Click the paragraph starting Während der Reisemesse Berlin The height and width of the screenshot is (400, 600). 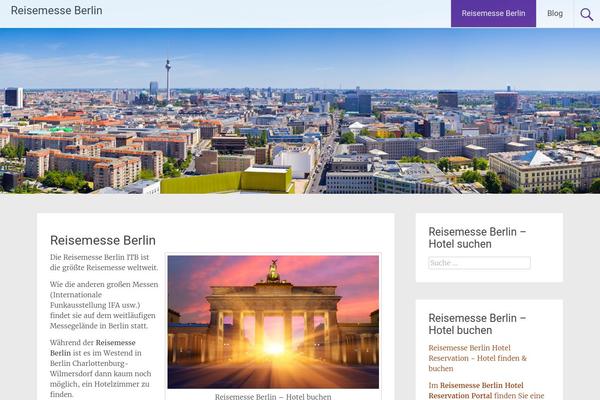[x=101, y=368]
